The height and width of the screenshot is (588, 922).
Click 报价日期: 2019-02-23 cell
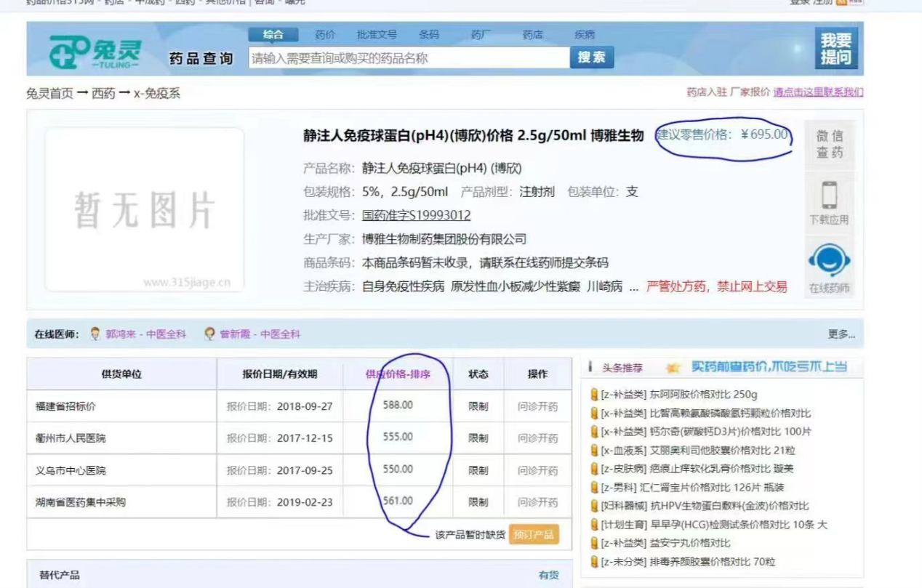280,502
